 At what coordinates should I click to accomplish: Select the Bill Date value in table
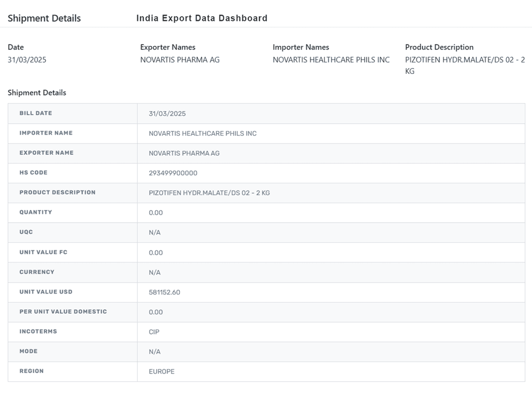[x=167, y=114]
